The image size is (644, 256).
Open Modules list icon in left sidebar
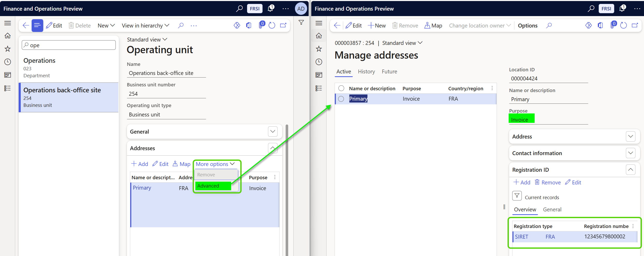click(x=8, y=88)
